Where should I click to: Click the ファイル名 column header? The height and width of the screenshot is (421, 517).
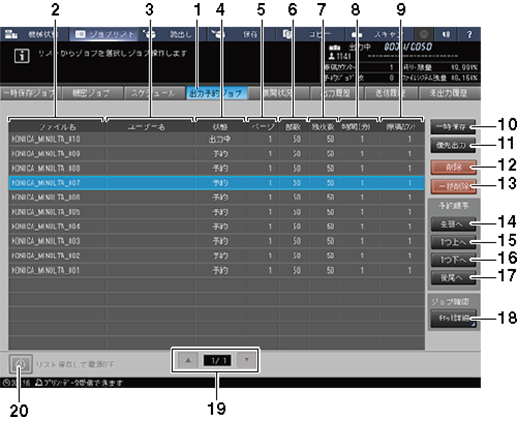pos(57,127)
